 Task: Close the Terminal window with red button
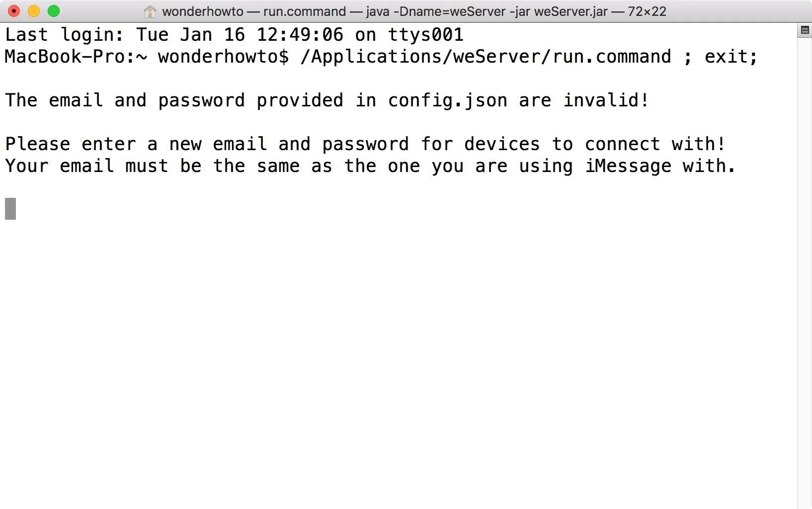click(14, 11)
